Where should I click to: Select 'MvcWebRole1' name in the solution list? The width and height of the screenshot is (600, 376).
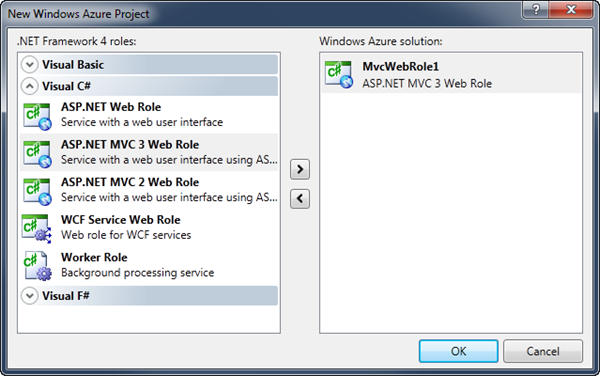coord(401,67)
